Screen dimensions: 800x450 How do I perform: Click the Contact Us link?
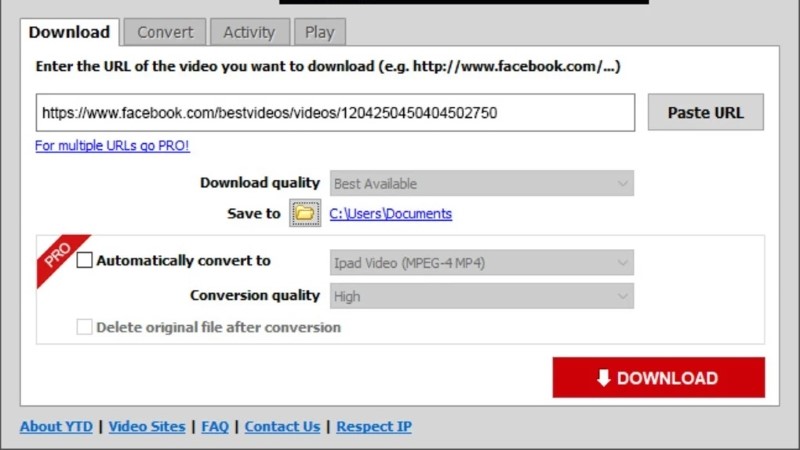pos(282,427)
